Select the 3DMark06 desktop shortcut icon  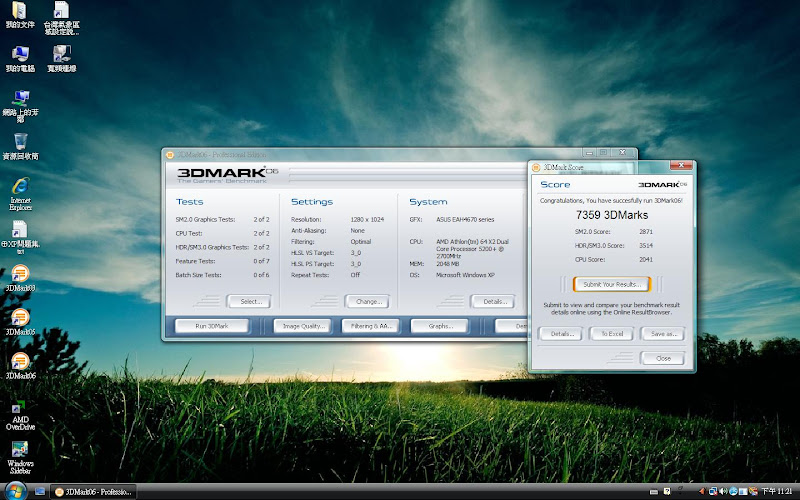20,366
